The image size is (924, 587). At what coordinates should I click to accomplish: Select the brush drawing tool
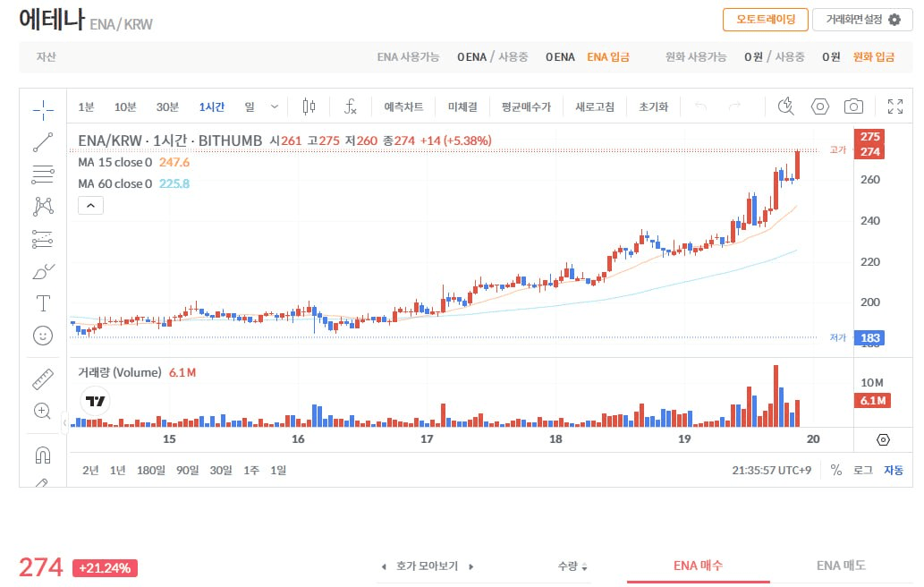(43, 271)
